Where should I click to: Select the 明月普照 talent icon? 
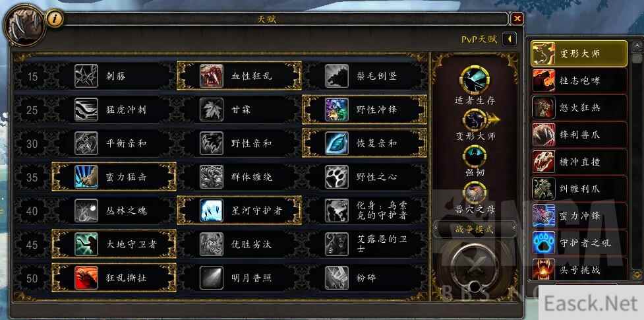click(x=212, y=278)
